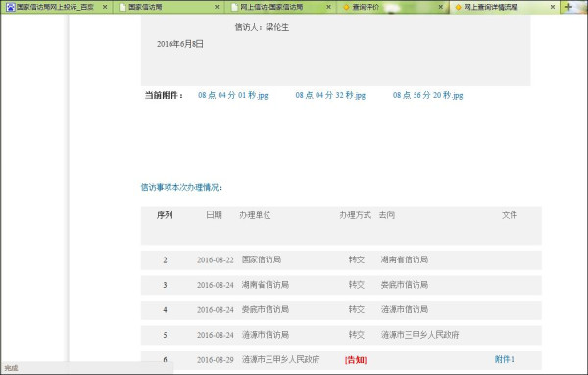The image size is (588, 375).
Task: Close the 国家信访局 tab
Action: pos(217,7)
